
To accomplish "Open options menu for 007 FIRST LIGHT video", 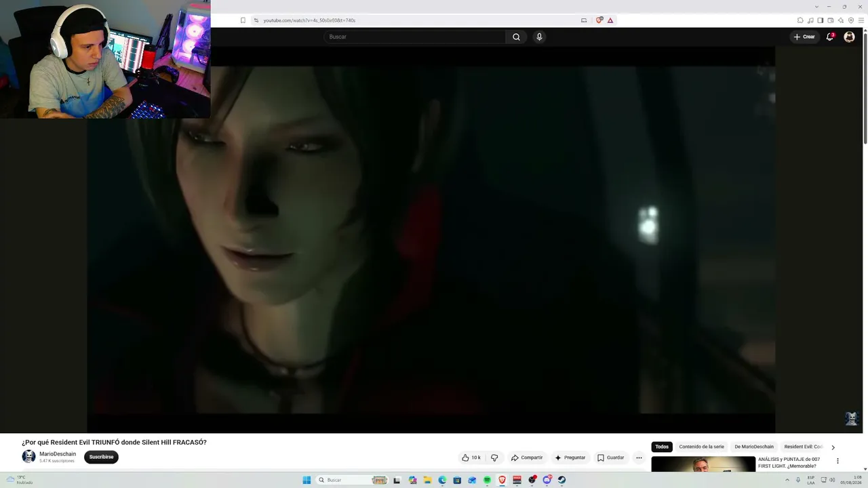I will 837,461.
